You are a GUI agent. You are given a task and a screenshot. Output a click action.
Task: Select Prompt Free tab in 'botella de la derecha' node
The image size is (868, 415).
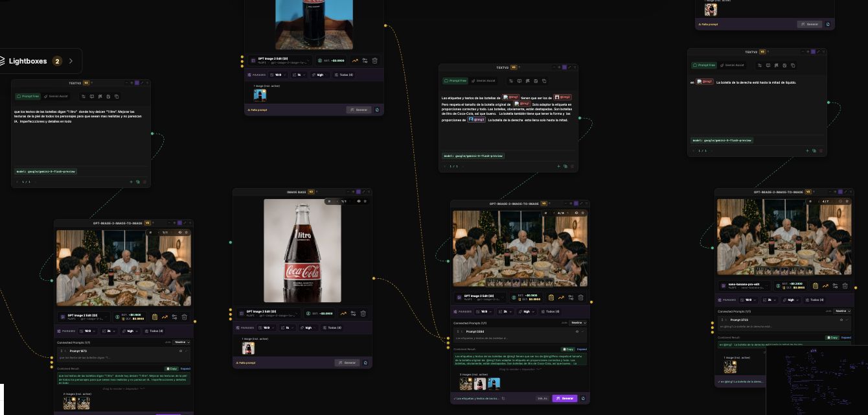point(704,65)
